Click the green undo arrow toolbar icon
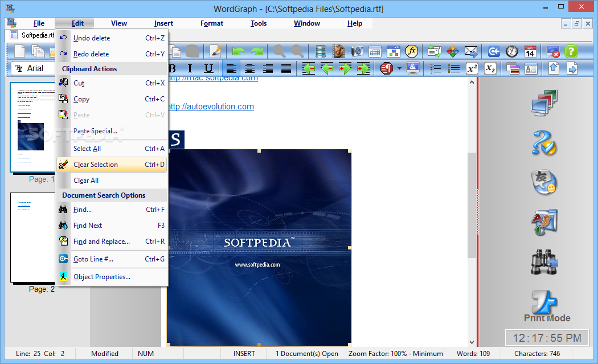Viewport: 598px width, 364px height. [239, 51]
